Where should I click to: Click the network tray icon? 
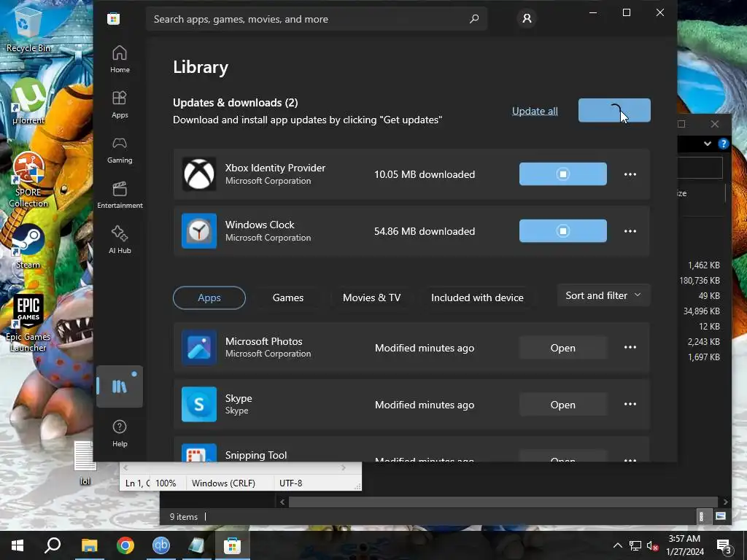point(635,545)
